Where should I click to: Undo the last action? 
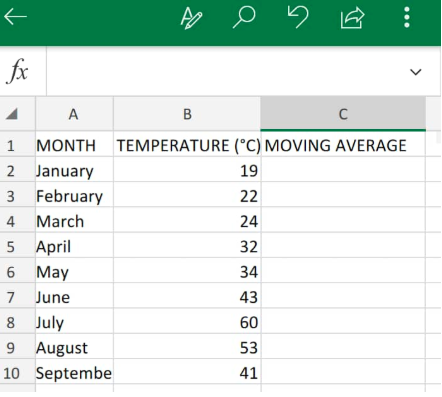coord(298,17)
